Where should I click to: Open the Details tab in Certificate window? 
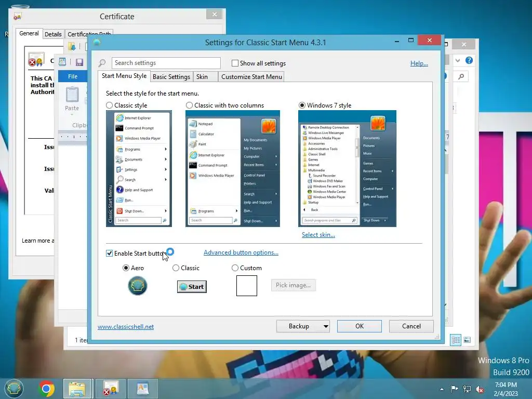pos(53,34)
